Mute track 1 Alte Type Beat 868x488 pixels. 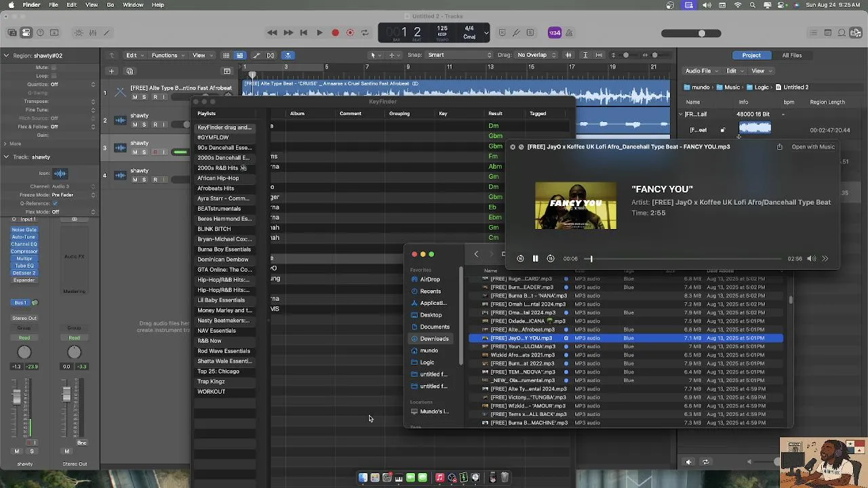(x=134, y=97)
